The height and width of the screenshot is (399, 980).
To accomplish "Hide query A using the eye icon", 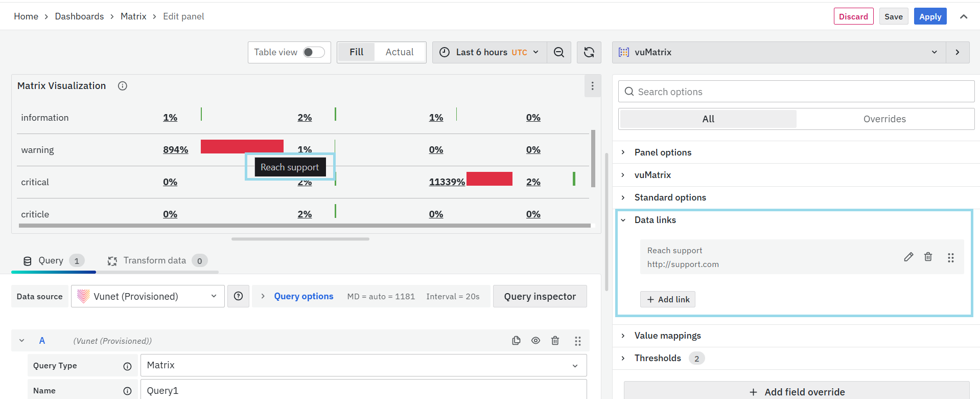I will [535, 341].
